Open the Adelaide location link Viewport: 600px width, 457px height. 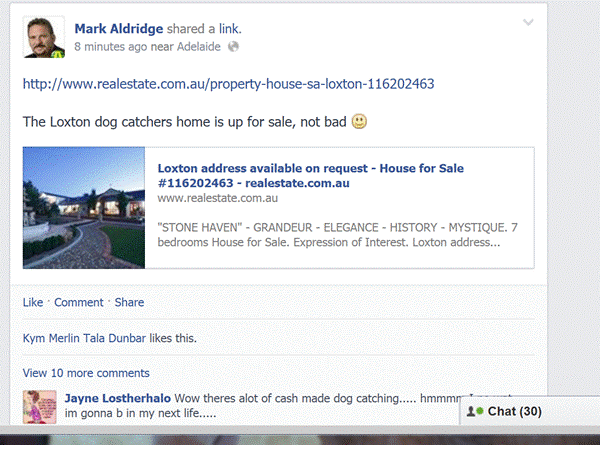click(199, 47)
